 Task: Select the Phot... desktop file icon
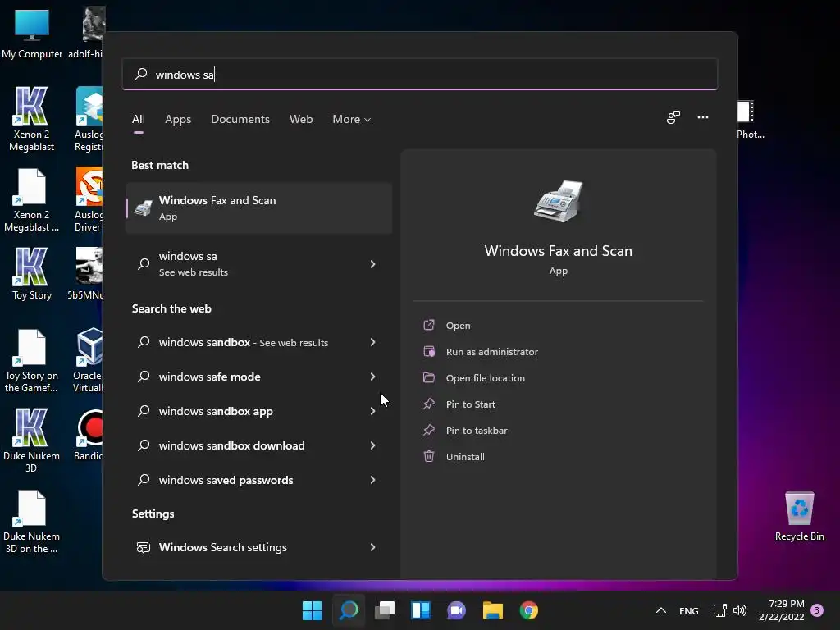click(x=750, y=119)
